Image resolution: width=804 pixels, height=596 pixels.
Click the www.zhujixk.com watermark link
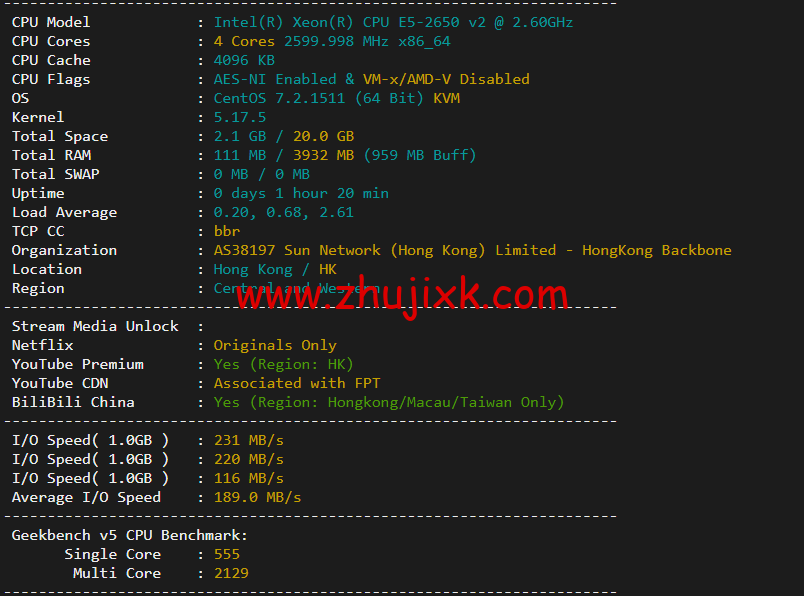[x=403, y=295]
